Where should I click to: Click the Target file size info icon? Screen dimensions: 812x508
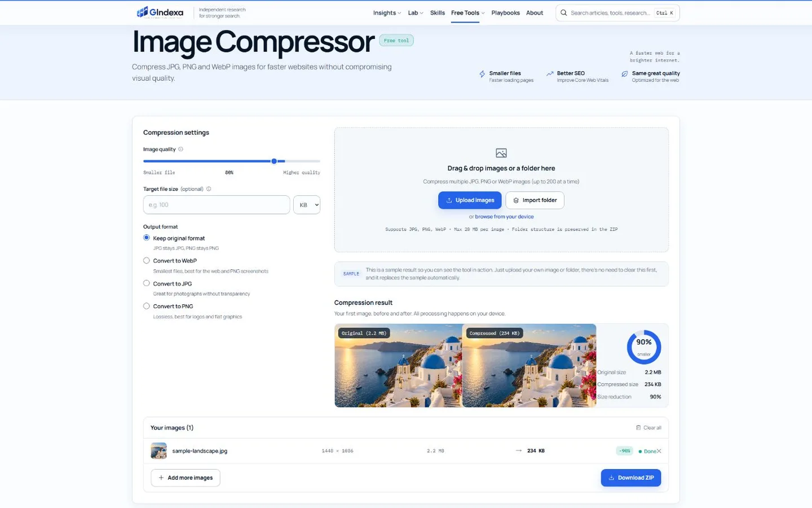point(209,189)
